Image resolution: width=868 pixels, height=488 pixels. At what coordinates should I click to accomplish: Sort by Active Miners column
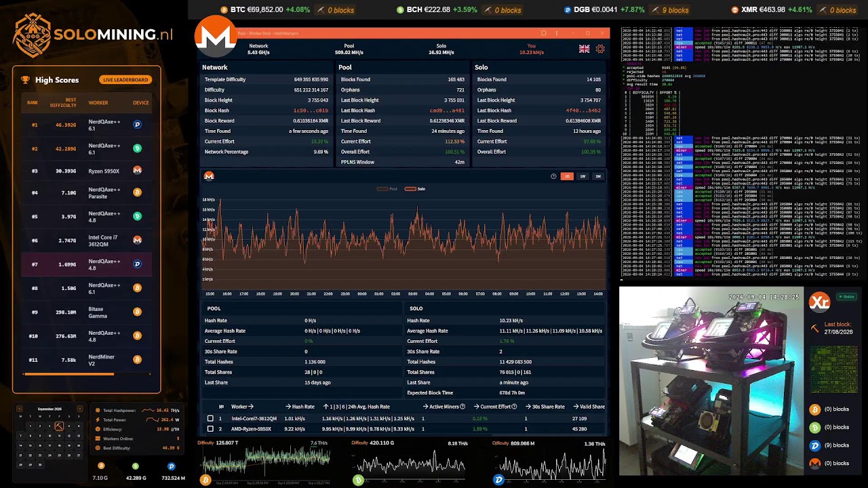coord(444,407)
